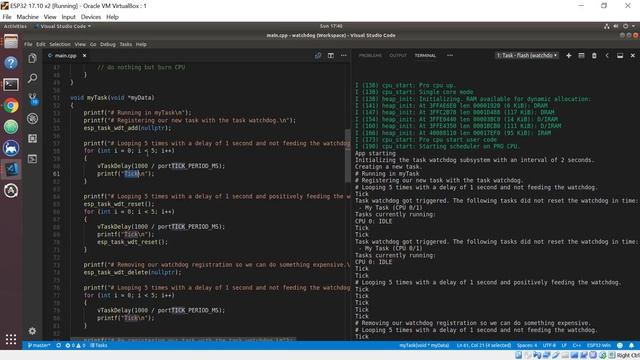Open the feedback smiley in the status bar
Image resolution: width=640 pixels, height=360 pixels.
(x=620, y=345)
